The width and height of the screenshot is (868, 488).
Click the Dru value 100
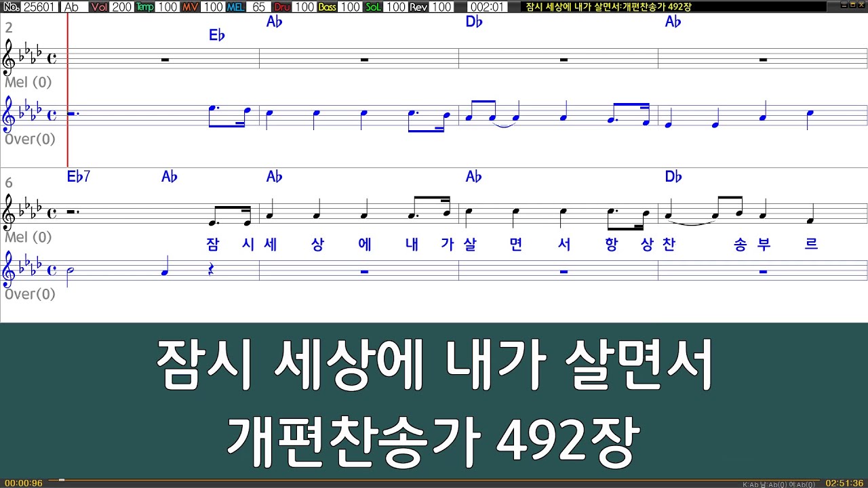pyautogui.click(x=304, y=7)
